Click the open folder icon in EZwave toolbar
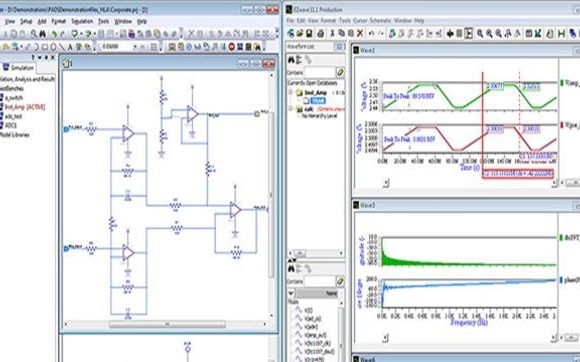 tap(300, 34)
